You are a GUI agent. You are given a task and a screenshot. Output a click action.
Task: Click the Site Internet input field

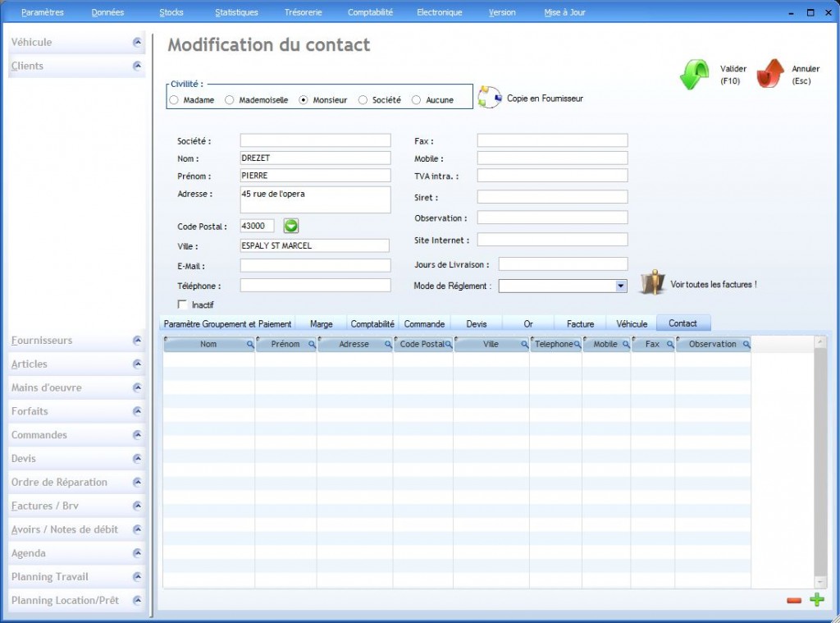tap(552, 239)
